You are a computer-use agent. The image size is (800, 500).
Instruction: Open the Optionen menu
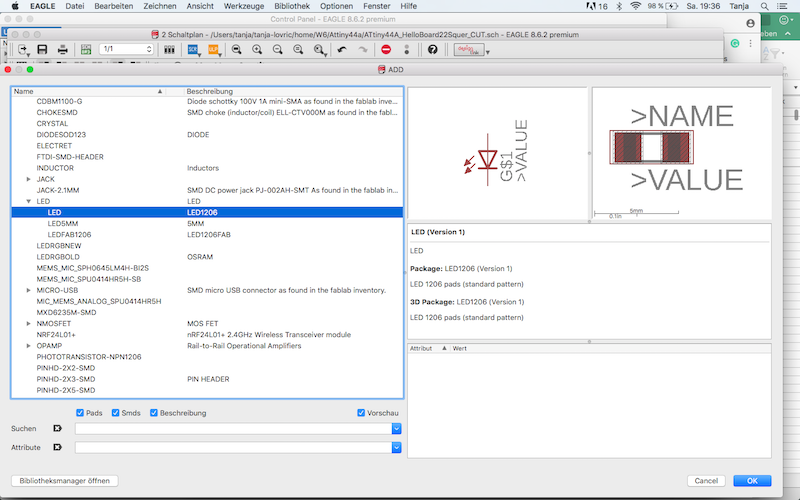[x=336, y=6]
